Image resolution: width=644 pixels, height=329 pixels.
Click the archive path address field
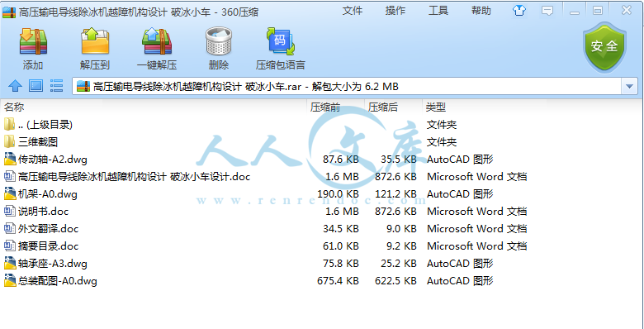click(x=348, y=86)
